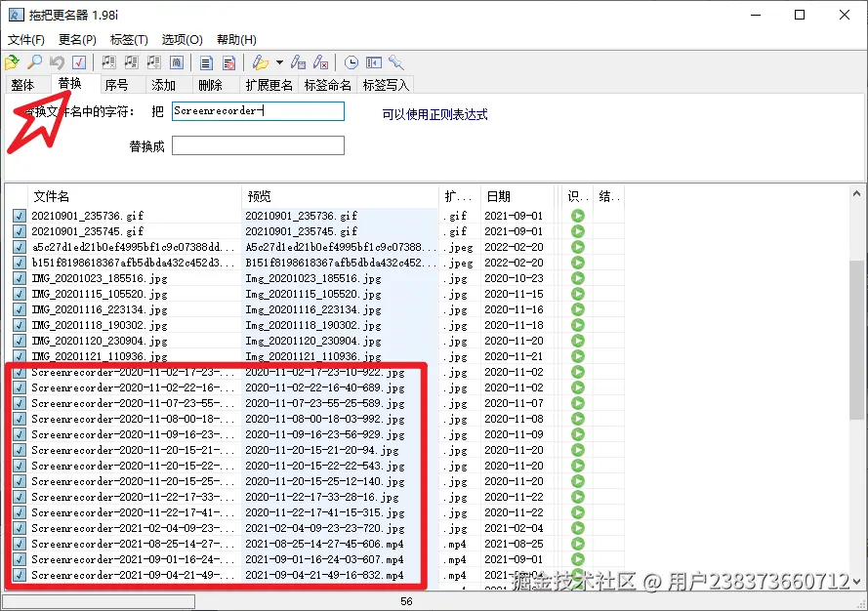This screenshot has height=611, width=868.
Task: Click the undo arrow toolbar icon
Action: 57,62
